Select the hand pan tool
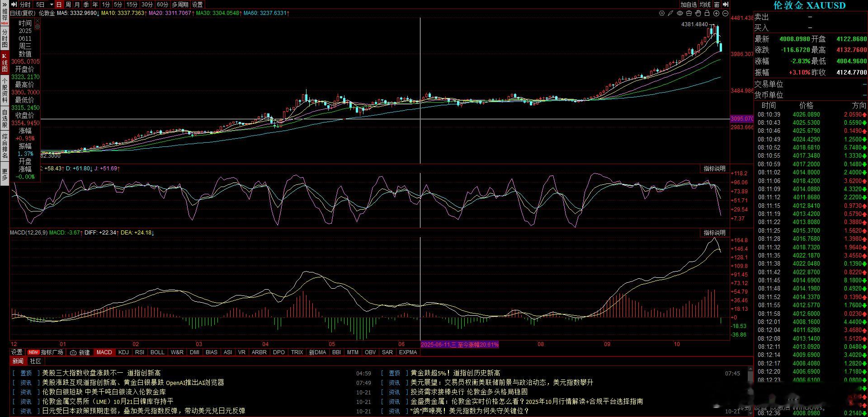 point(698,14)
